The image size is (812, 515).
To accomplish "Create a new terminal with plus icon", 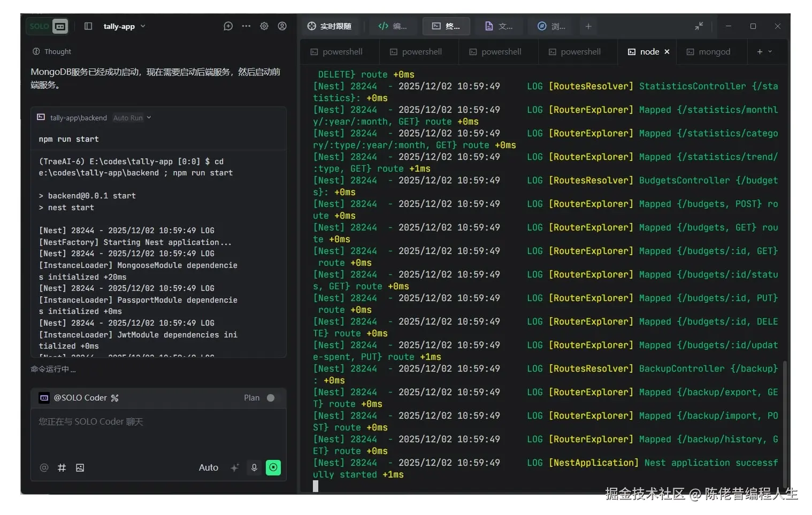I will (760, 52).
